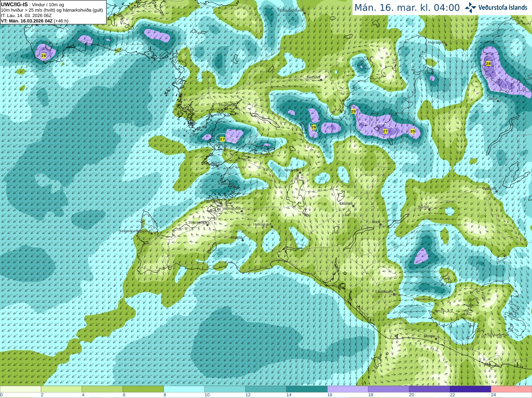Click the Vatnsfell station label
Image resolution: width=532 pixels, height=398 pixels.
489,189
